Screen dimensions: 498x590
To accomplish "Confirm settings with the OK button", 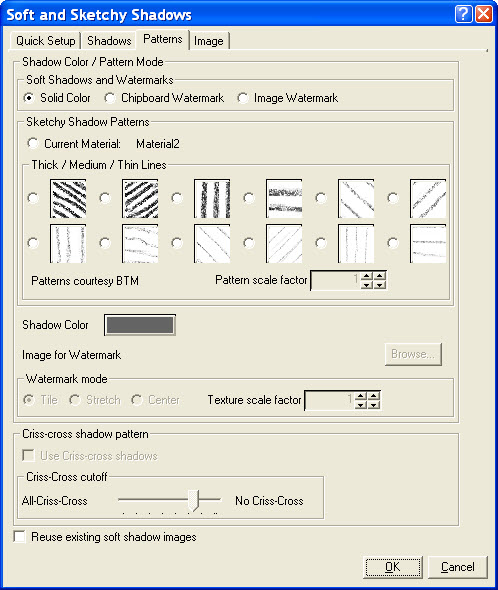I will click(x=393, y=567).
